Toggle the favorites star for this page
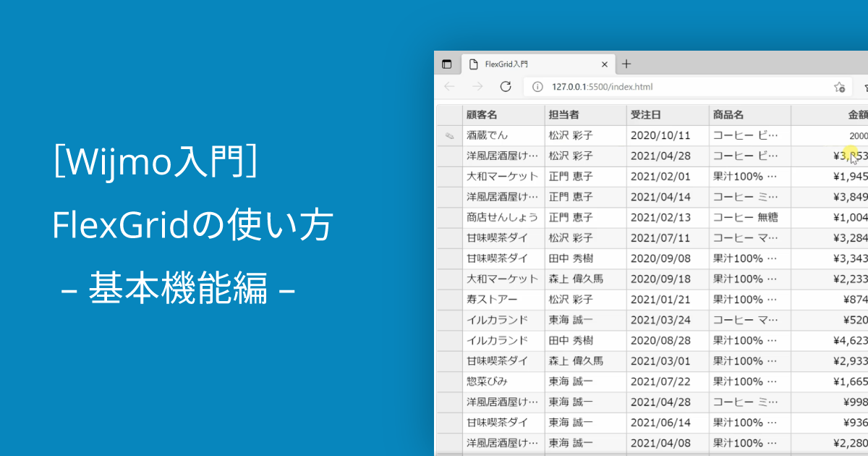 [840, 86]
